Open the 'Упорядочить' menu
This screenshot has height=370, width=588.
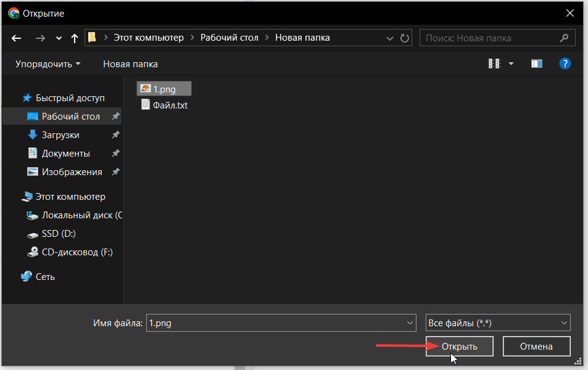pos(48,64)
